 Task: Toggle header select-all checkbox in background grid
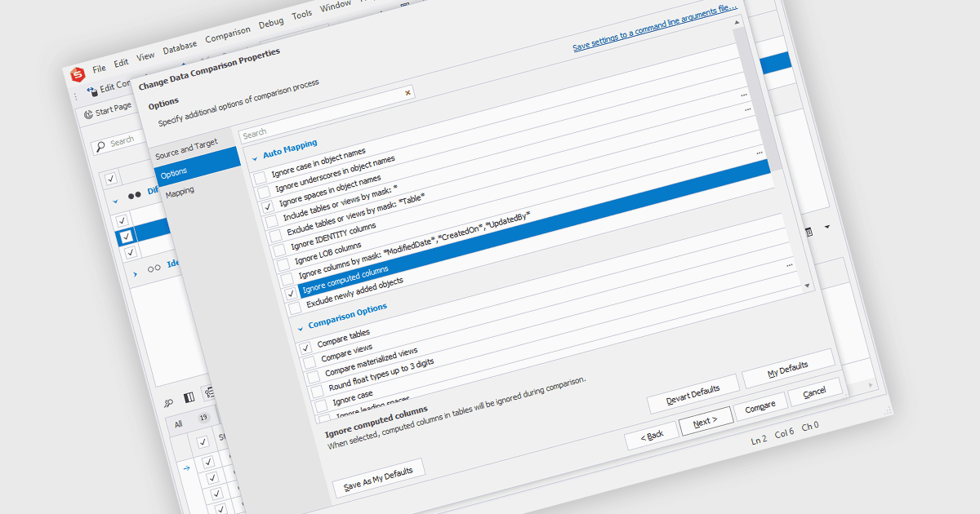(x=111, y=179)
